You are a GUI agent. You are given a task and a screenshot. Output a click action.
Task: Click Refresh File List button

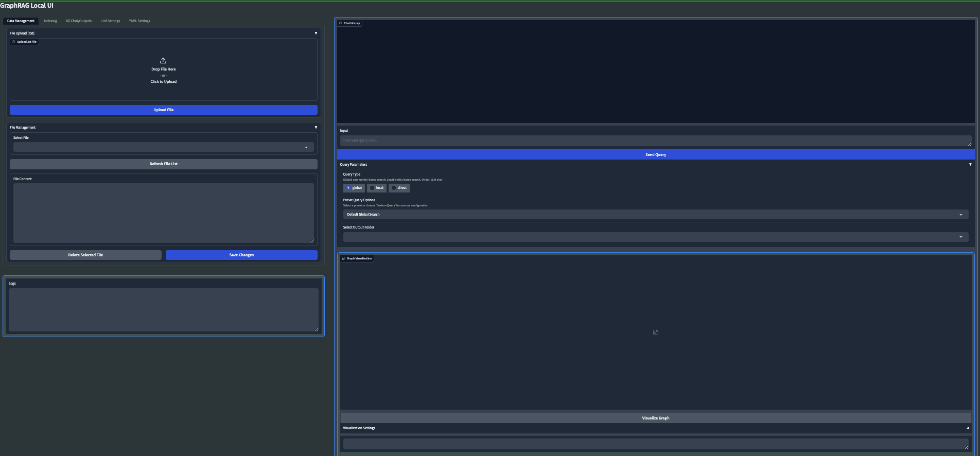pos(164,164)
